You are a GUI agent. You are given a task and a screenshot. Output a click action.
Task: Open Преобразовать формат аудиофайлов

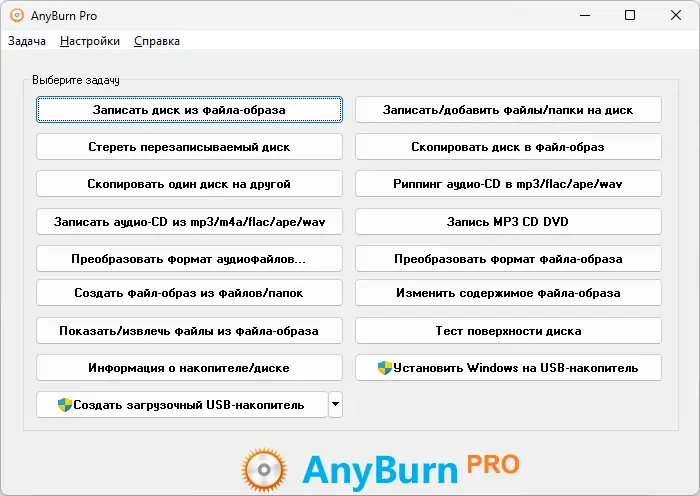pos(189,259)
